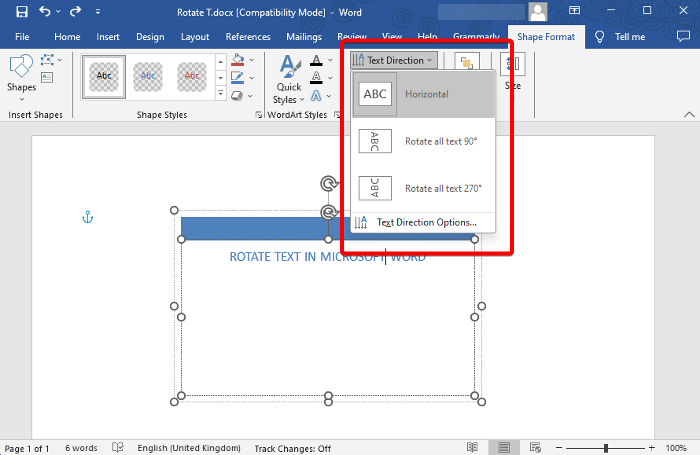Click the Shape Effects icon
This screenshot has width=700, height=455.
pyautogui.click(x=237, y=96)
